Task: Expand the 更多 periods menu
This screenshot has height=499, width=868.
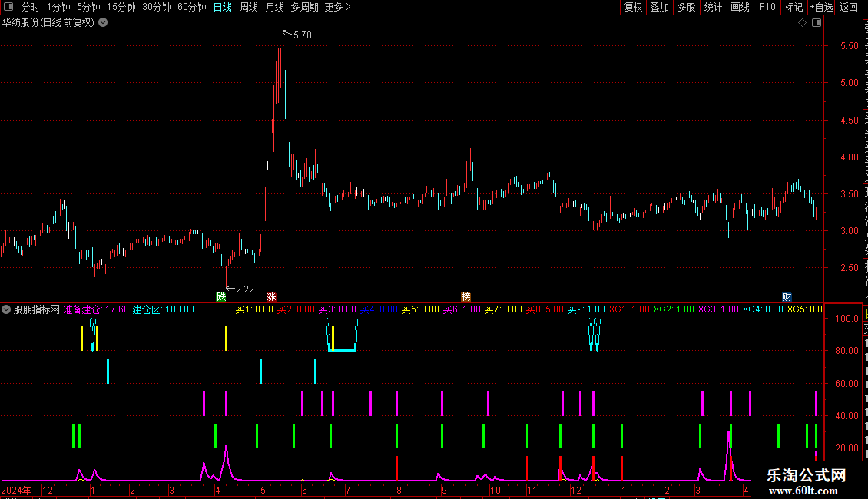Action: tap(338, 7)
